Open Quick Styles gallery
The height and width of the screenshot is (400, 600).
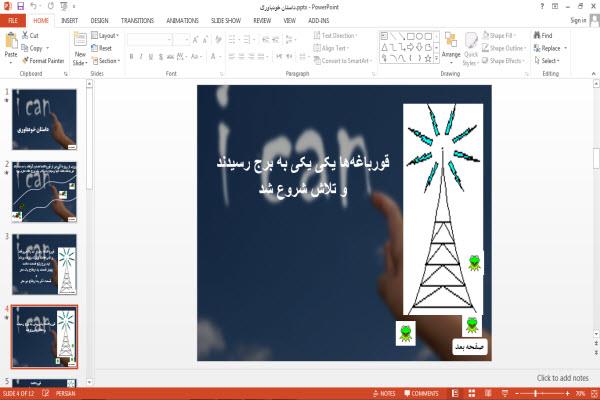471,49
